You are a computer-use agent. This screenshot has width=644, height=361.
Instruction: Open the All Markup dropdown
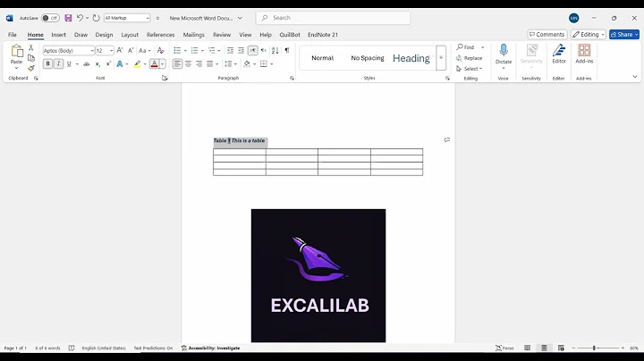pos(127,18)
